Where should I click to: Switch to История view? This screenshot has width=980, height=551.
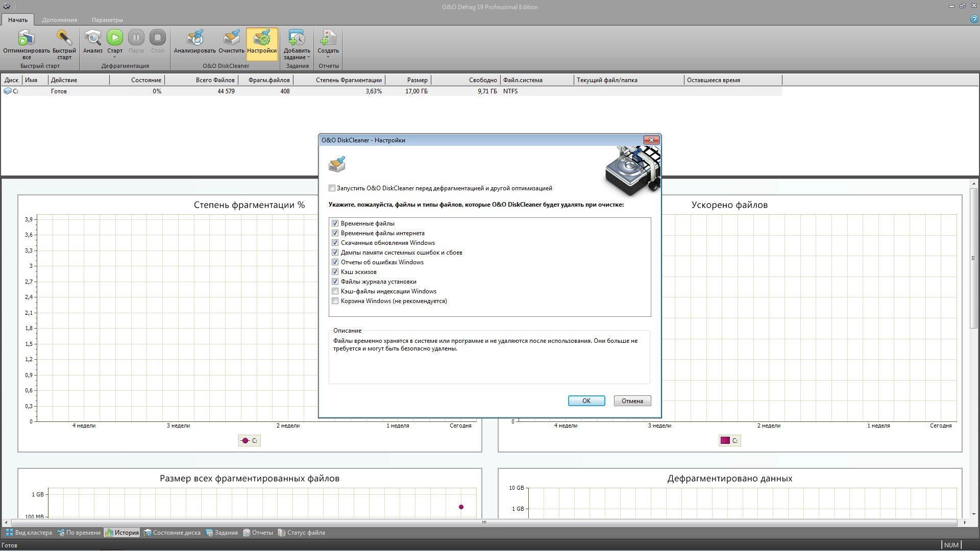tap(121, 533)
